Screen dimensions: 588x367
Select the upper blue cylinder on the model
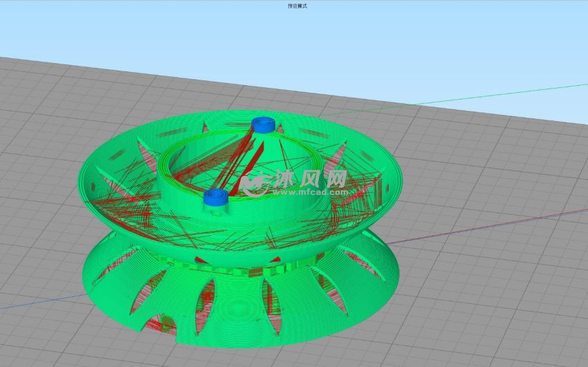click(264, 125)
